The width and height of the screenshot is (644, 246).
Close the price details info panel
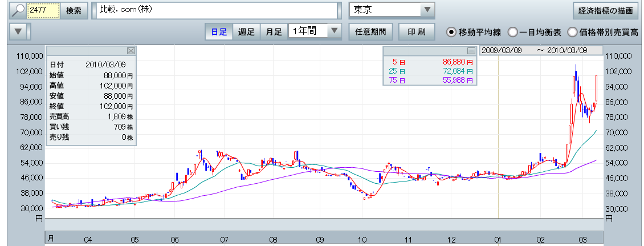coord(131,50)
